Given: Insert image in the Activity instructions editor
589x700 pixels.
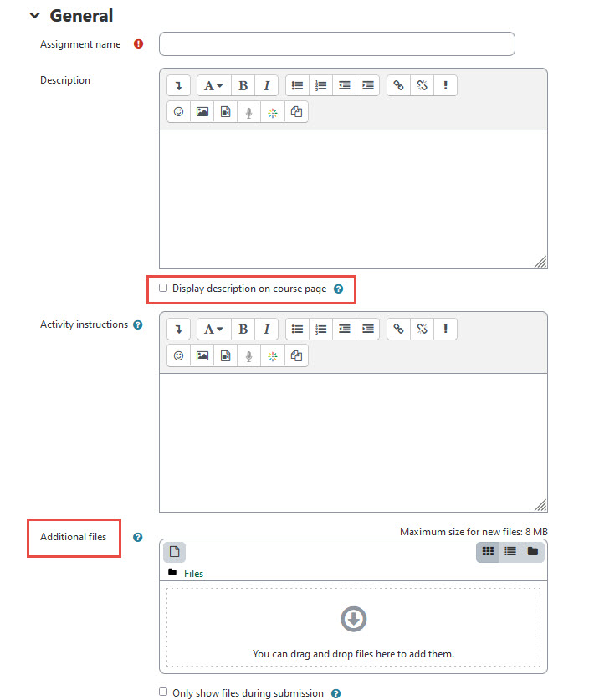Looking at the screenshot, I should click(202, 355).
